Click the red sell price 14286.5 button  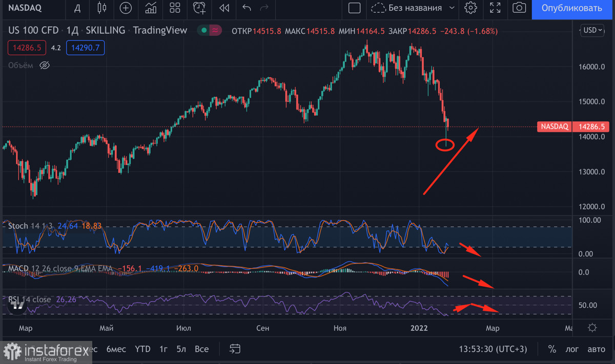(x=27, y=48)
